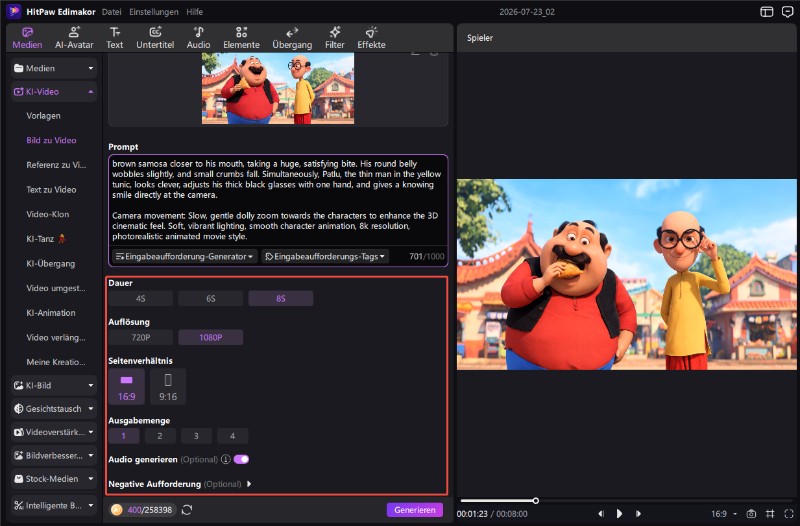Toggle the Audio generieren switch

pos(241,460)
